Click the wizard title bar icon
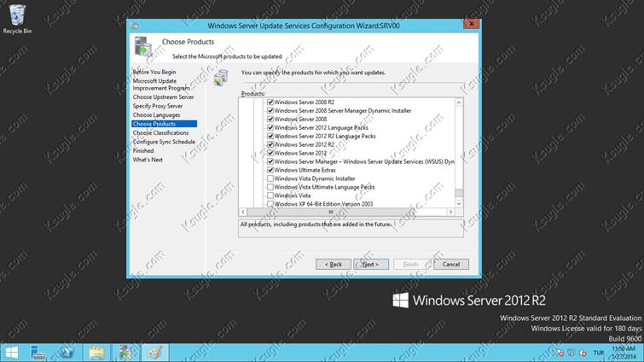This screenshot has width=644, height=362. point(134,26)
